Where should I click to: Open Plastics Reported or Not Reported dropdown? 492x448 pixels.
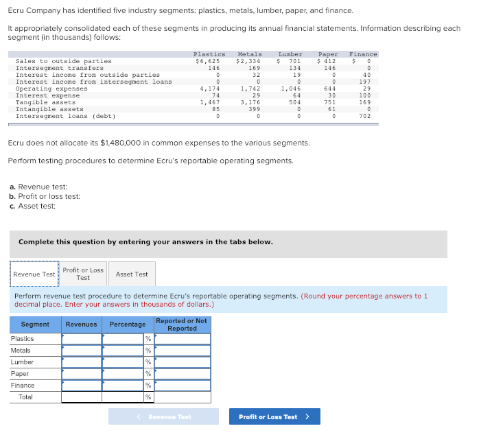183,339
